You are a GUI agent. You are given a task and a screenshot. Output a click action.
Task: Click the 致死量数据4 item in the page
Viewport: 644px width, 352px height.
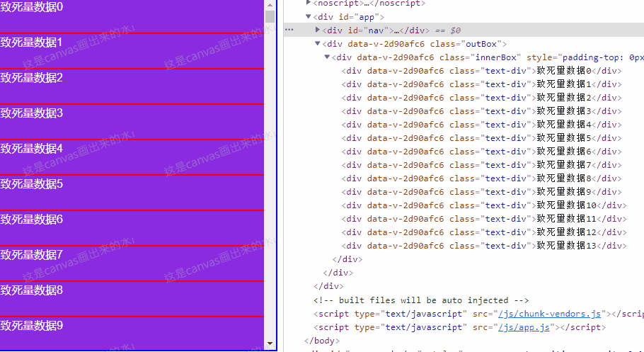(x=132, y=157)
